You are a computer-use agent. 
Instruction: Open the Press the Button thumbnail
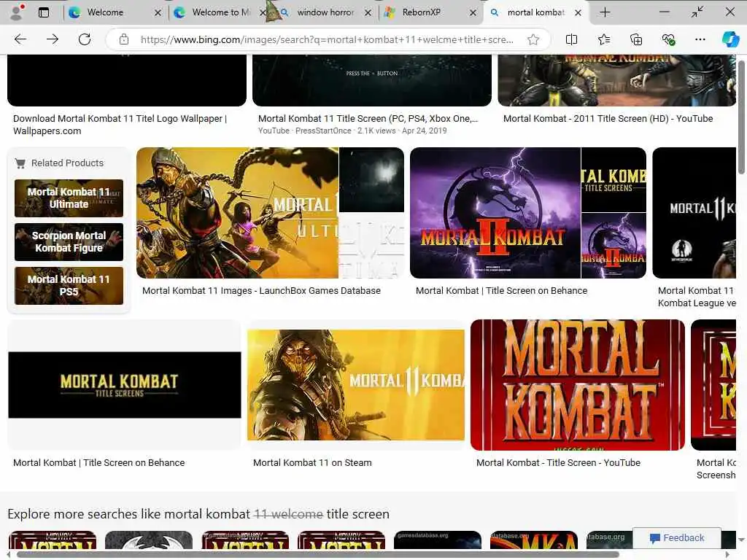pos(371,80)
